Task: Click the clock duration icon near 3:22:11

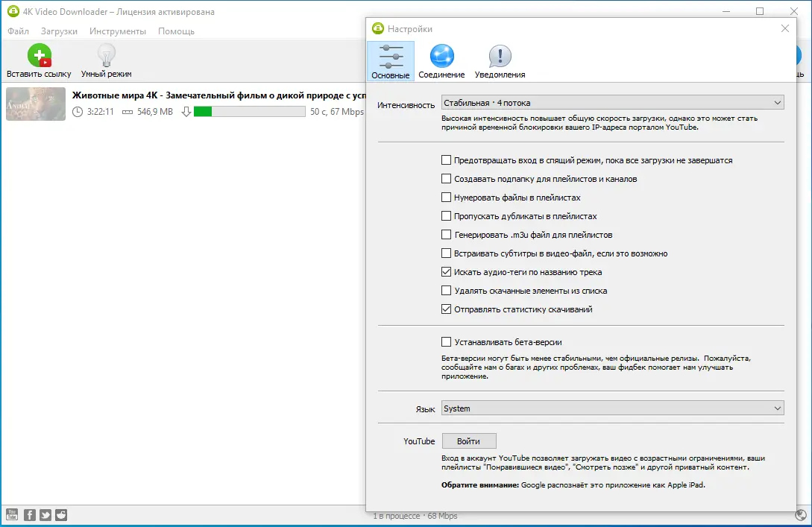Action: pos(77,111)
